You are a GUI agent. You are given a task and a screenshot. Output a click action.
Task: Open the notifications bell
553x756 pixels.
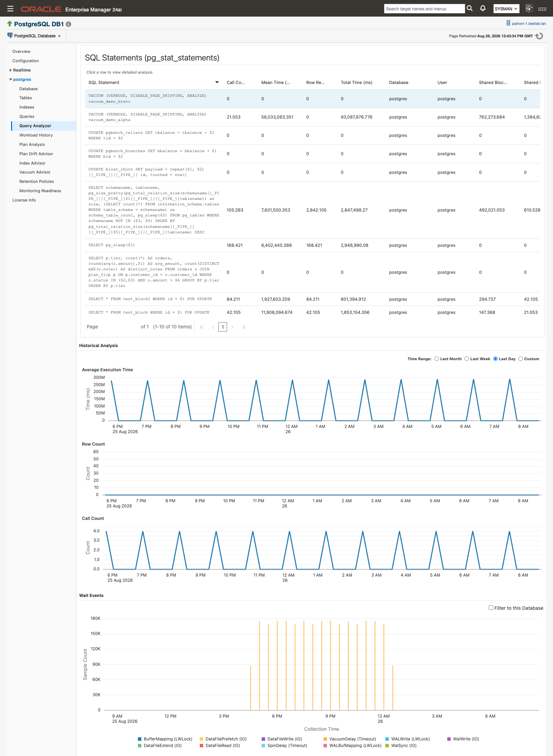coord(483,8)
